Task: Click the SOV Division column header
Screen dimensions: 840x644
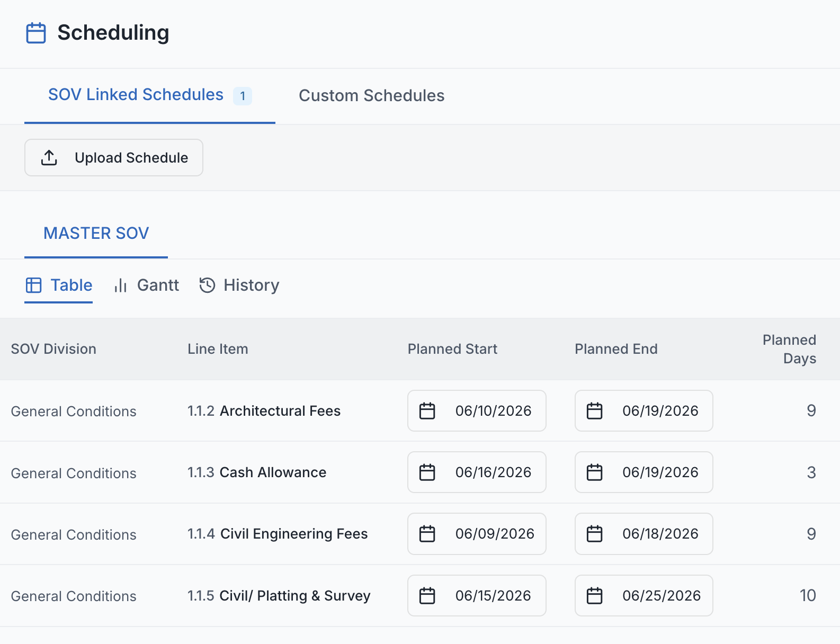Action: 53,349
